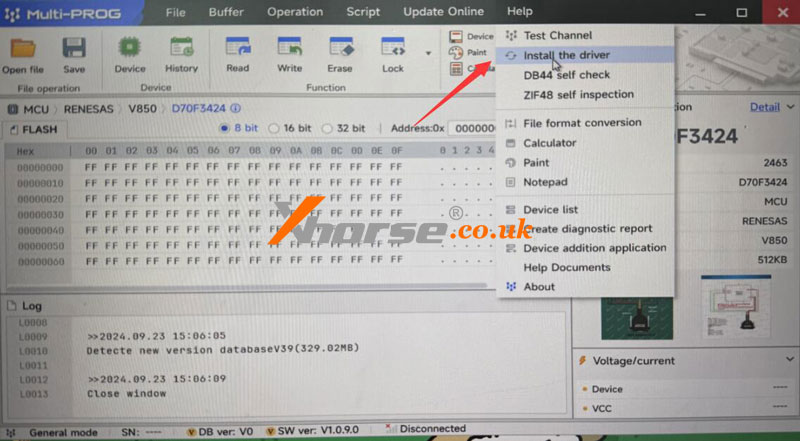This screenshot has width=800, height=441.
Task: Expand the Function group dropdown arrow
Action: pos(429,52)
